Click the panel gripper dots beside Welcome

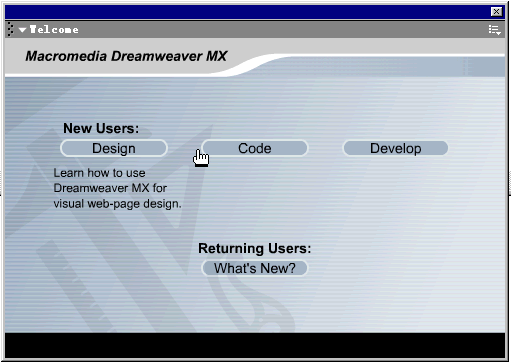pyautogui.click(x=10, y=30)
